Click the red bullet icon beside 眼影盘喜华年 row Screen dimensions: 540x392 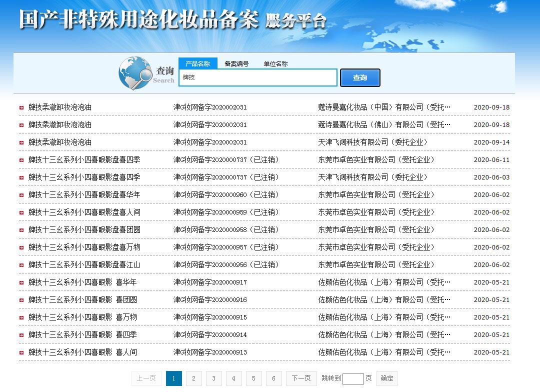[21, 195]
